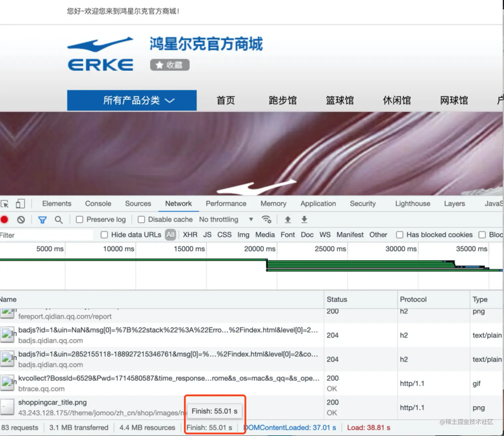Open the Application tab

coord(318,204)
